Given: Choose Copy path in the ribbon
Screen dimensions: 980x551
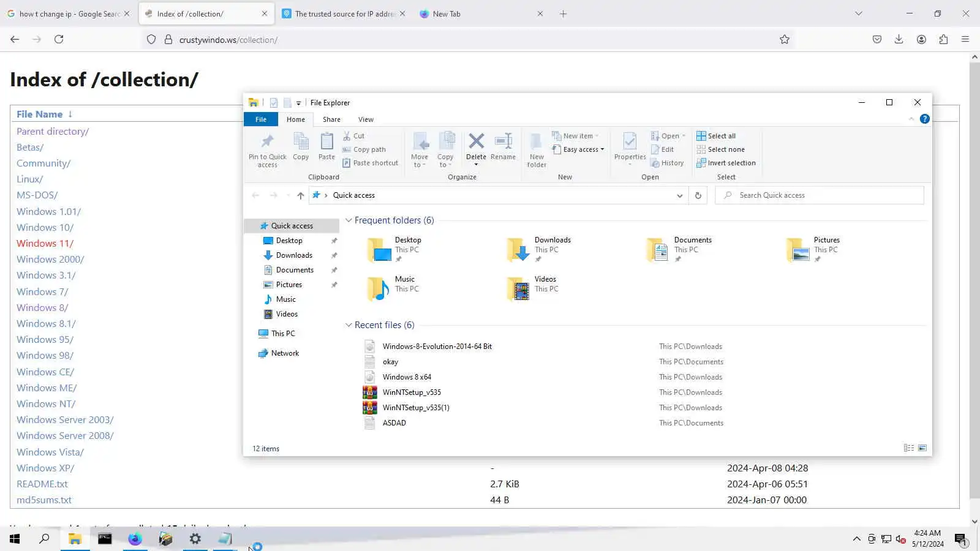Looking at the screenshot, I should [x=364, y=149].
